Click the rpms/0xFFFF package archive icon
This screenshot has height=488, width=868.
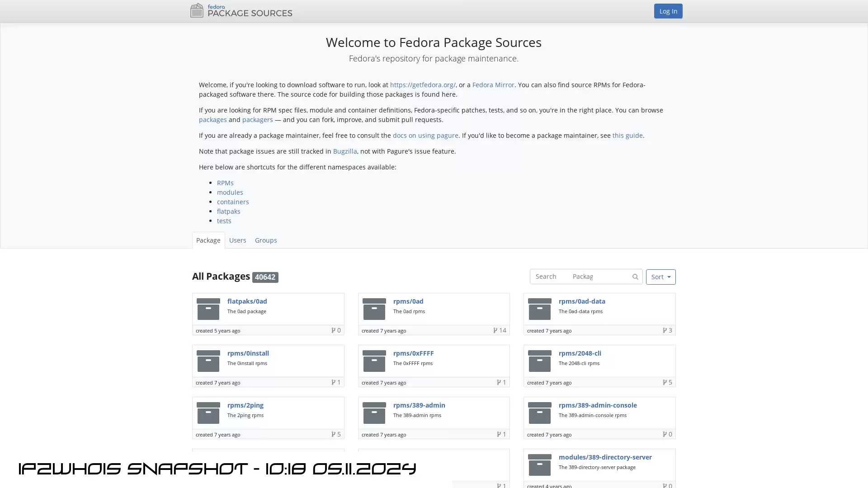tap(374, 361)
